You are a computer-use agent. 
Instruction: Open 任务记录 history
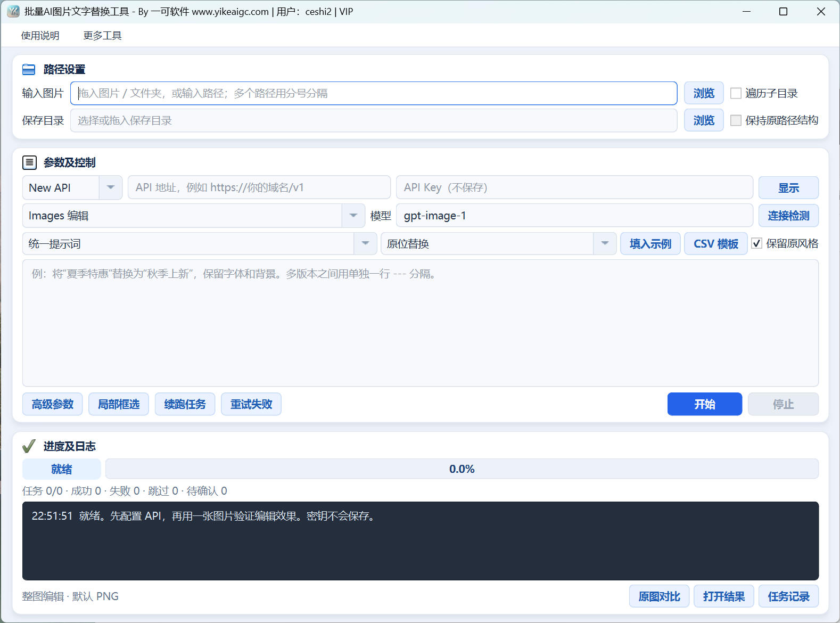(788, 596)
